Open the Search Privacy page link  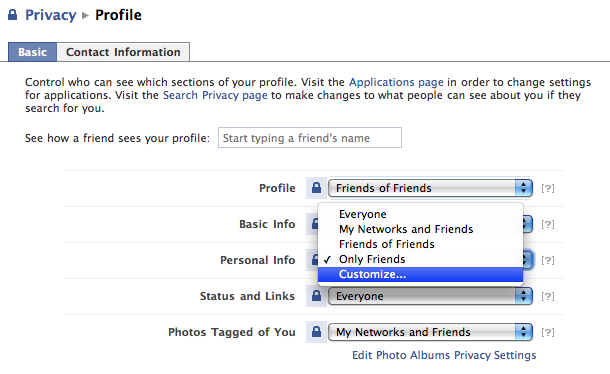215,95
